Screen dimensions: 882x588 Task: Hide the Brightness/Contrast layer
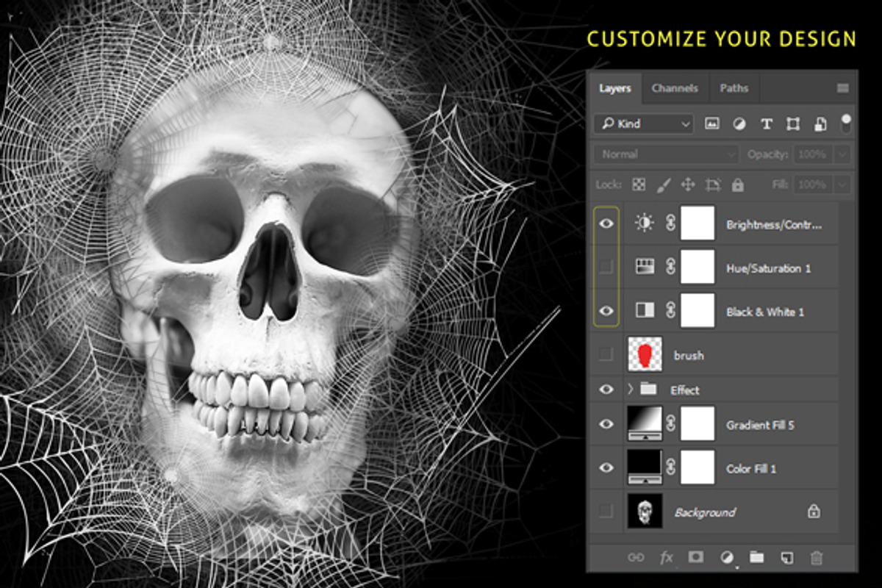[x=606, y=223]
